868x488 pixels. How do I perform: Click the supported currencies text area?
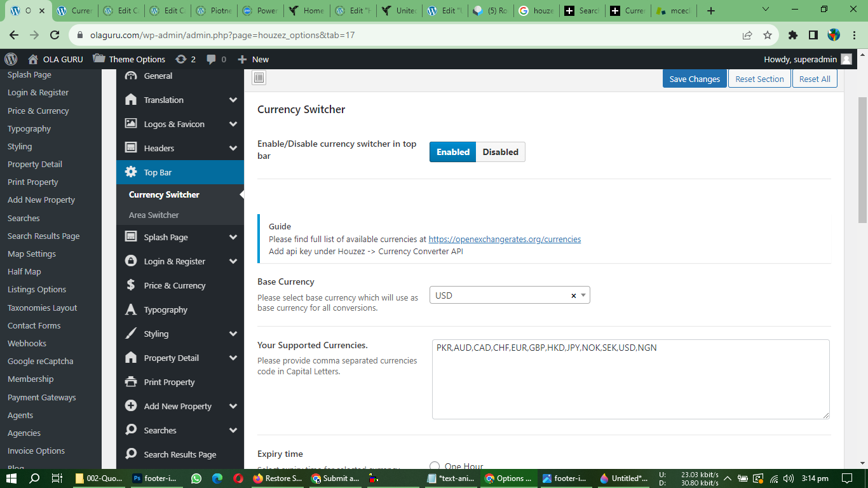[630, 379]
